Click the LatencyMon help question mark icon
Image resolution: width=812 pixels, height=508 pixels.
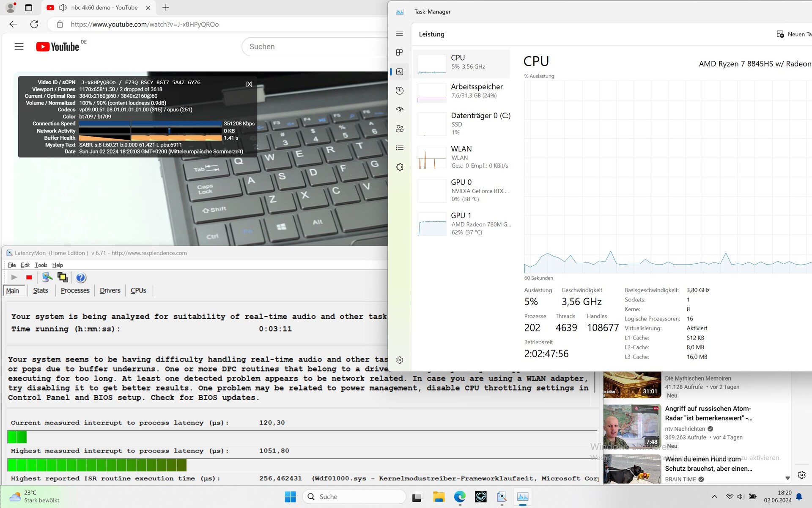point(81,277)
